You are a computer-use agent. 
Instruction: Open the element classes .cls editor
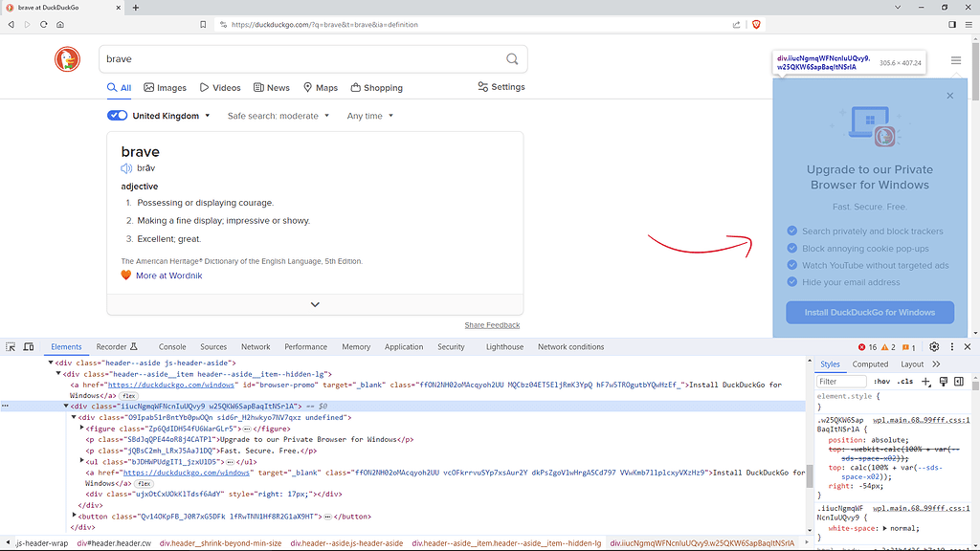click(x=904, y=381)
